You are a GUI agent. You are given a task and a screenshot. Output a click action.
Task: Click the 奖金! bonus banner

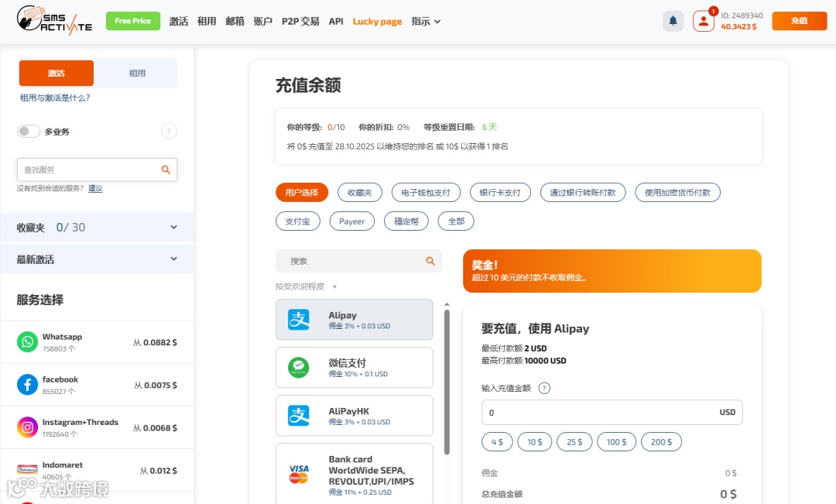[x=612, y=271]
